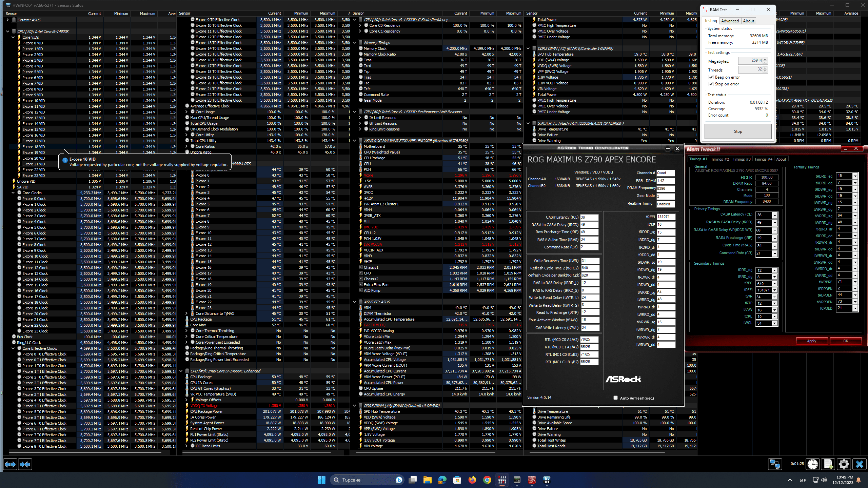Open the tREFi dropdown in Secondary Timings
Screen dimensions: 868x488
coord(775,290)
